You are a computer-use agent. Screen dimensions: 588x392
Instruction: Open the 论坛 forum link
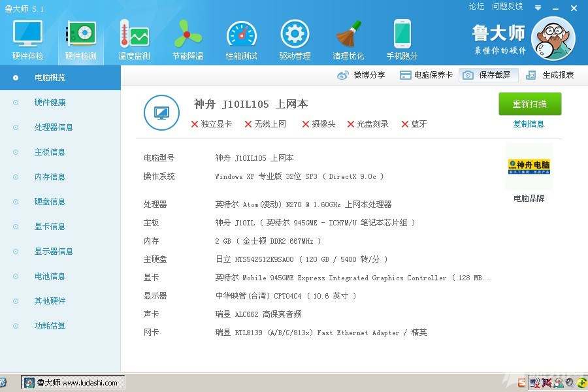pos(476,7)
